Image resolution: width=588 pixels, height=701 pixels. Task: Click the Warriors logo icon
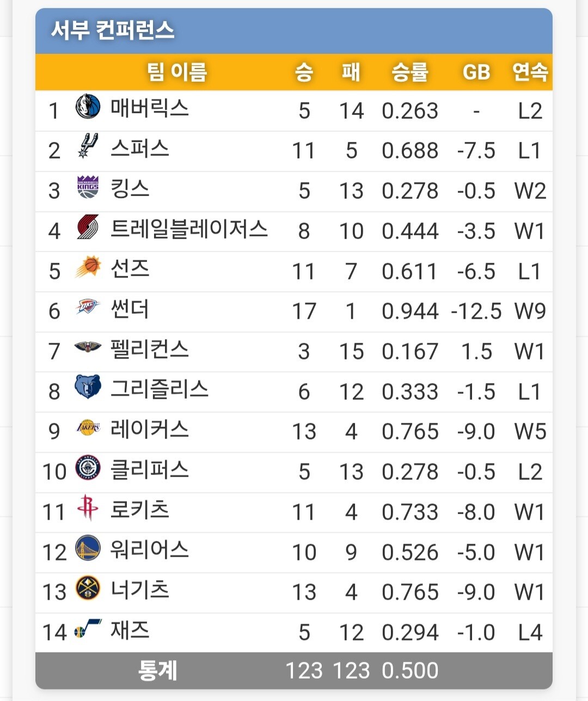click(88, 548)
